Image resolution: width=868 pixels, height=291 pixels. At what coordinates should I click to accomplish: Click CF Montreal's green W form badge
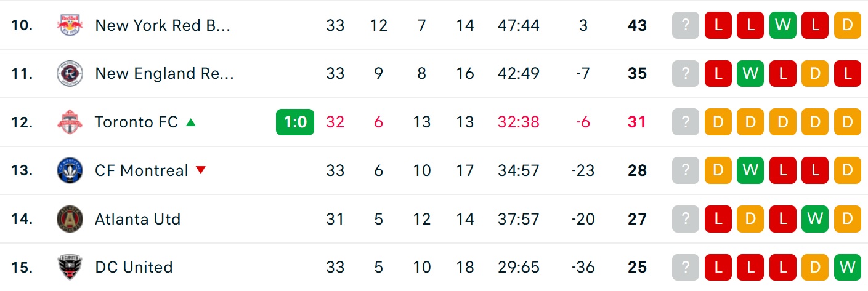750,170
